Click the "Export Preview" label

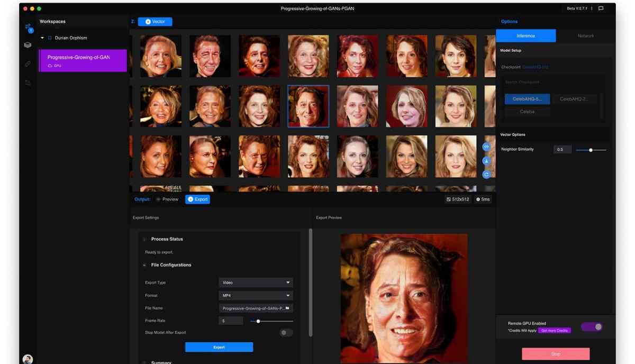click(x=329, y=217)
